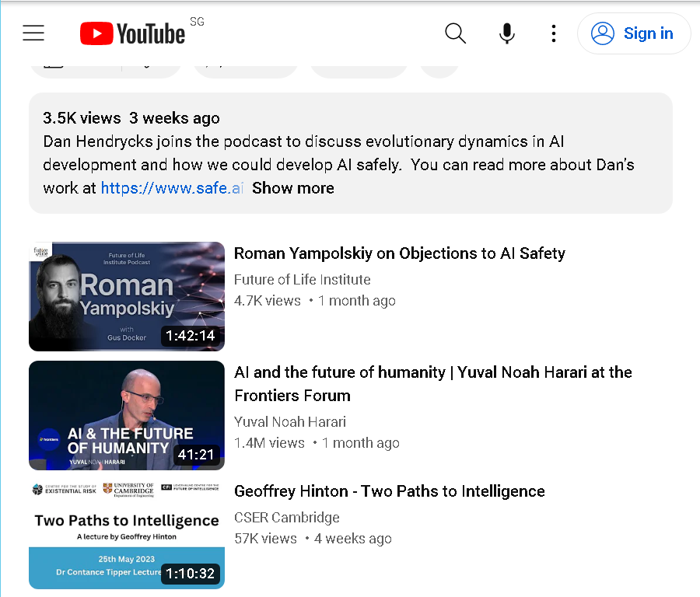Viewport: 700px width, 597px height.
Task: Start voice search with microphone icon
Action: 506,33
